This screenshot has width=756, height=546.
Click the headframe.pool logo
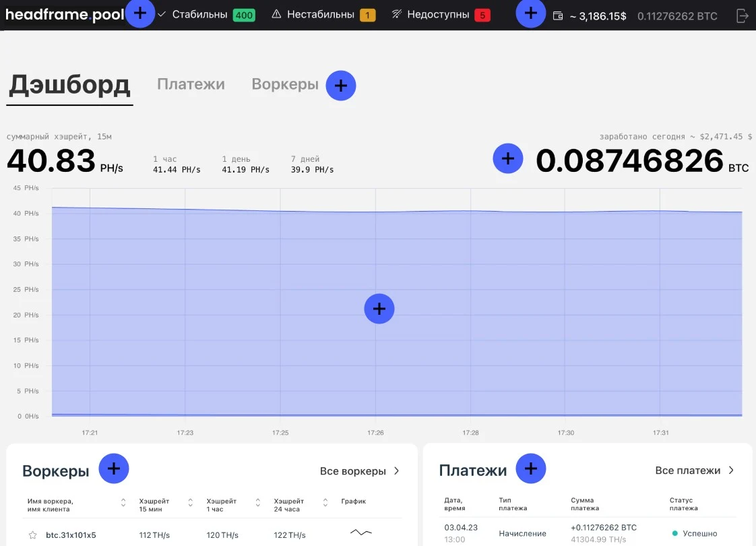(x=65, y=14)
